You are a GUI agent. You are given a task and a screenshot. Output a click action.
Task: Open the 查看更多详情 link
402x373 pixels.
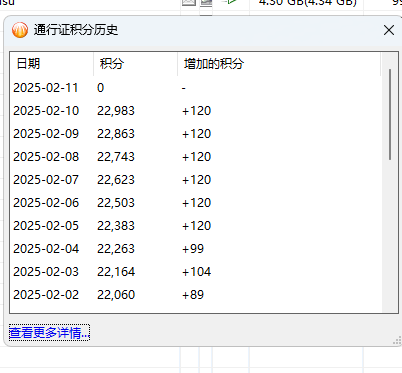pos(49,332)
